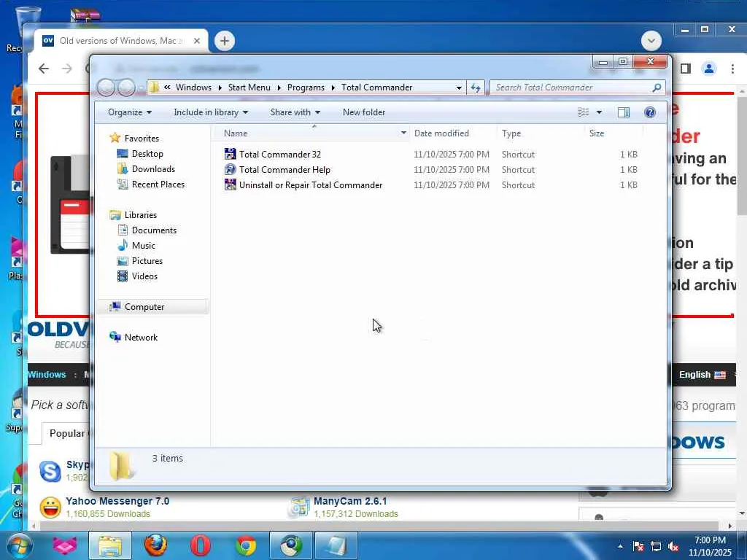Click the muted volume tray icon
This screenshot has width=747, height=560.
pos(673,547)
